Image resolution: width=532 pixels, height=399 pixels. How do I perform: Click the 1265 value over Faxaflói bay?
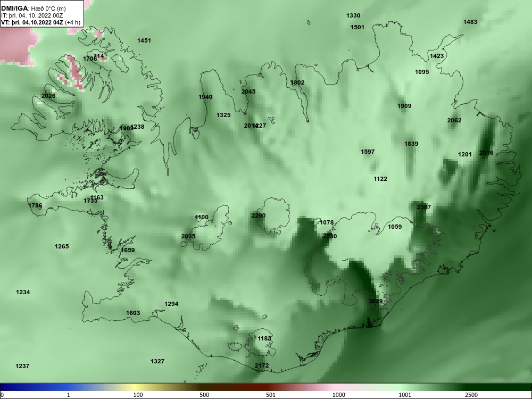click(x=62, y=246)
